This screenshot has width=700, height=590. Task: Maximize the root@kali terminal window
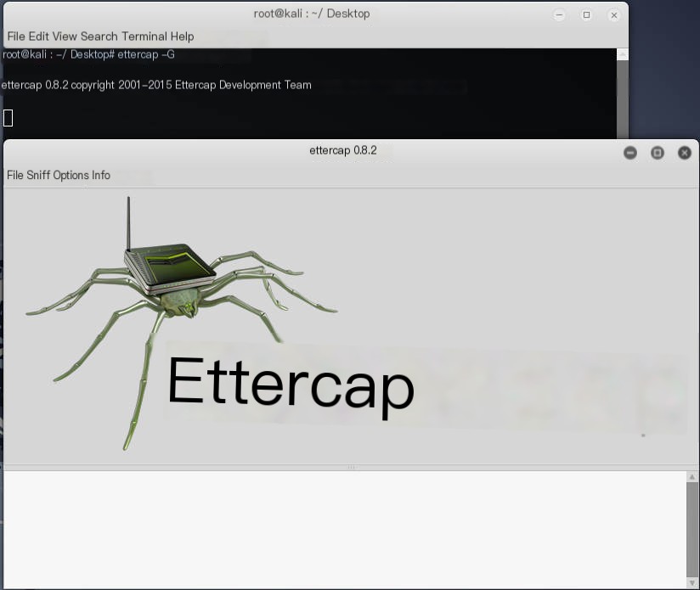click(587, 15)
